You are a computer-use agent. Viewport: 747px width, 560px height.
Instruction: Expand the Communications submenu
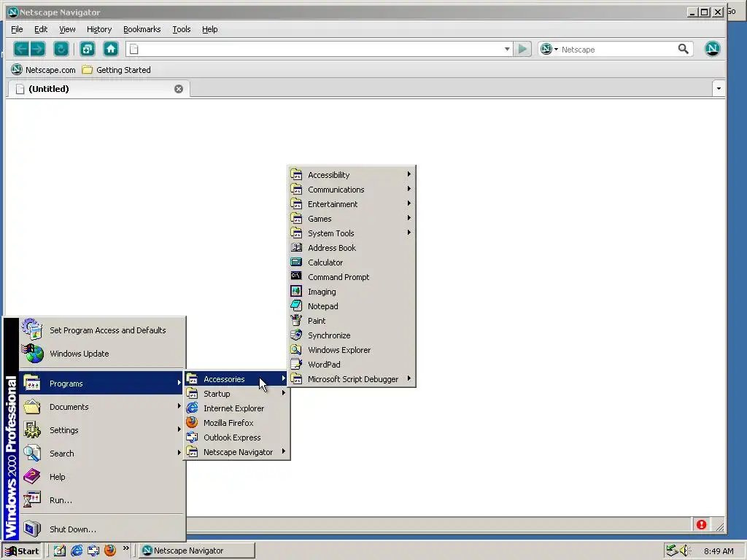(x=352, y=190)
